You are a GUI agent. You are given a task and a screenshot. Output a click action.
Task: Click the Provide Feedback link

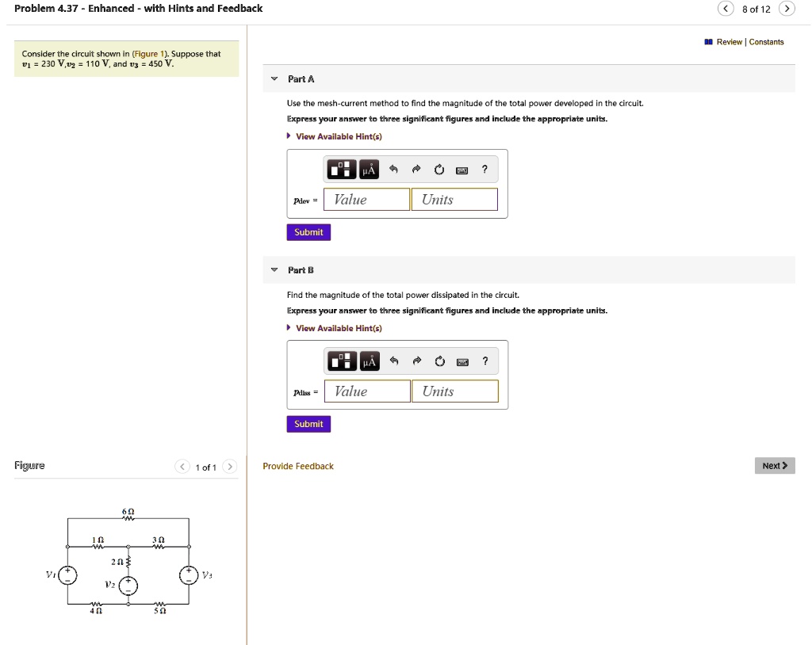[x=298, y=466]
